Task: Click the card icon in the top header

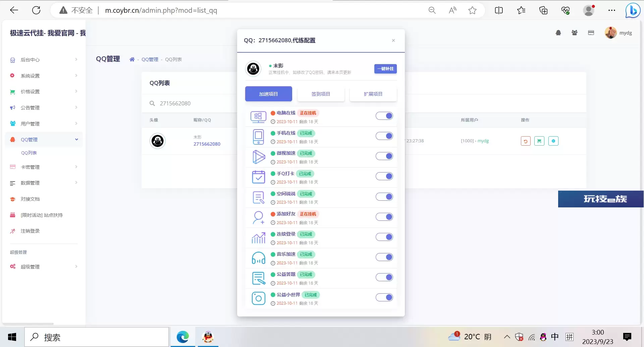Action: point(591,33)
